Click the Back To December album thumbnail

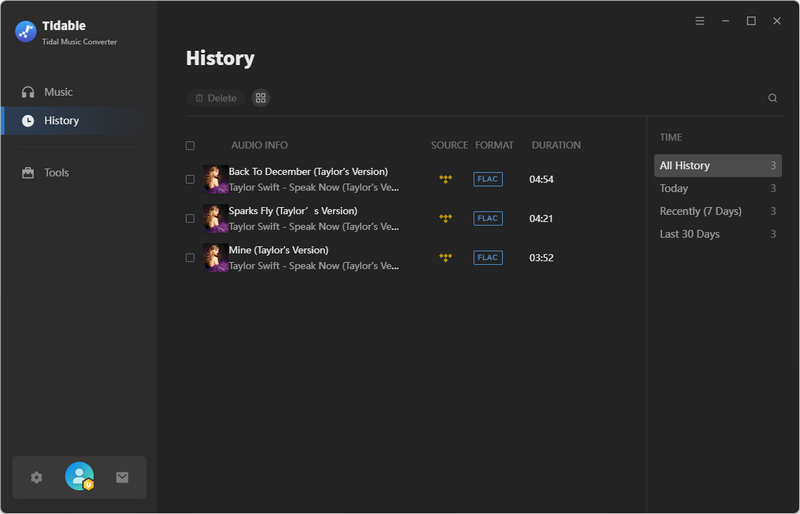(215, 179)
